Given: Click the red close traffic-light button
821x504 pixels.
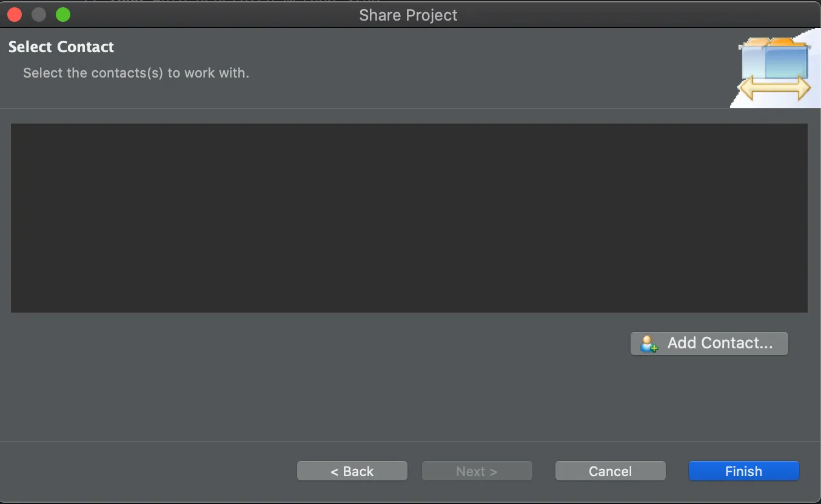Looking at the screenshot, I should pyautogui.click(x=14, y=14).
